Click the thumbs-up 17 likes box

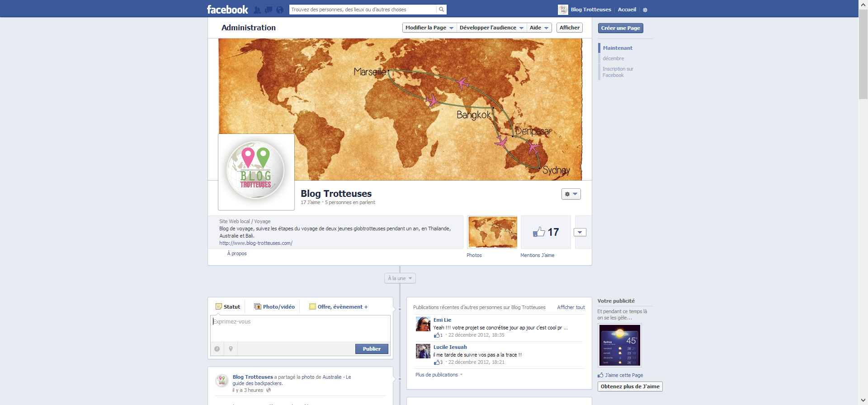(546, 232)
